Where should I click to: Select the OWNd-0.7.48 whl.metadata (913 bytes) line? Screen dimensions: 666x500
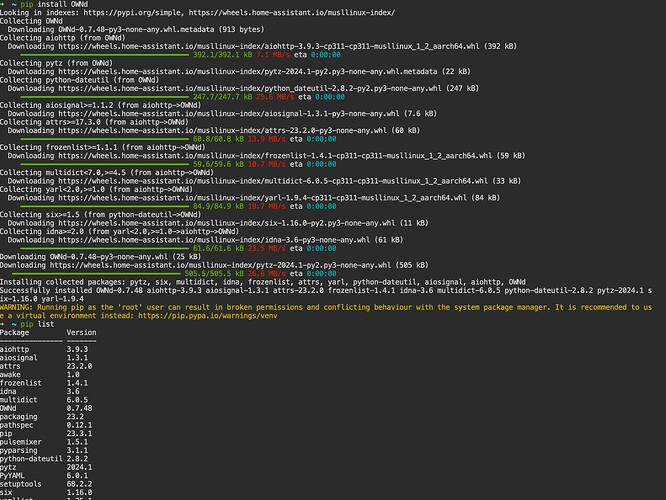pos(136,30)
